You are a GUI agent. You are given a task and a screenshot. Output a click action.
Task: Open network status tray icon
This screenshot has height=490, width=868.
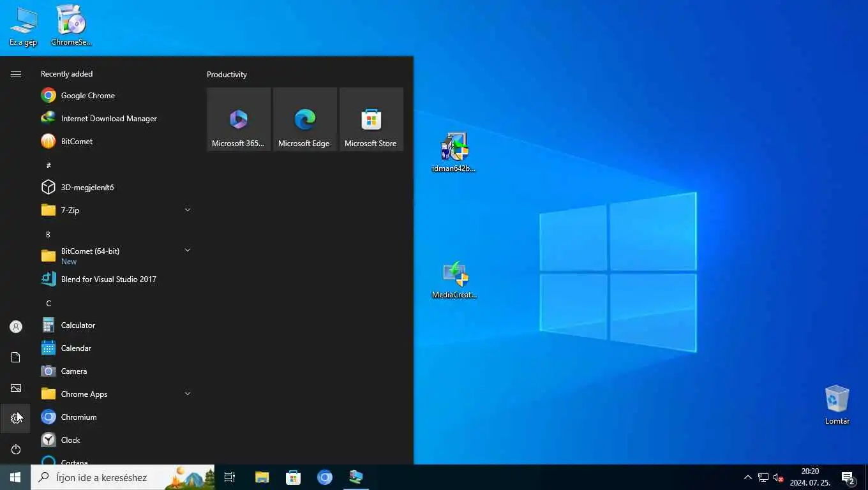pyautogui.click(x=763, y=477)
